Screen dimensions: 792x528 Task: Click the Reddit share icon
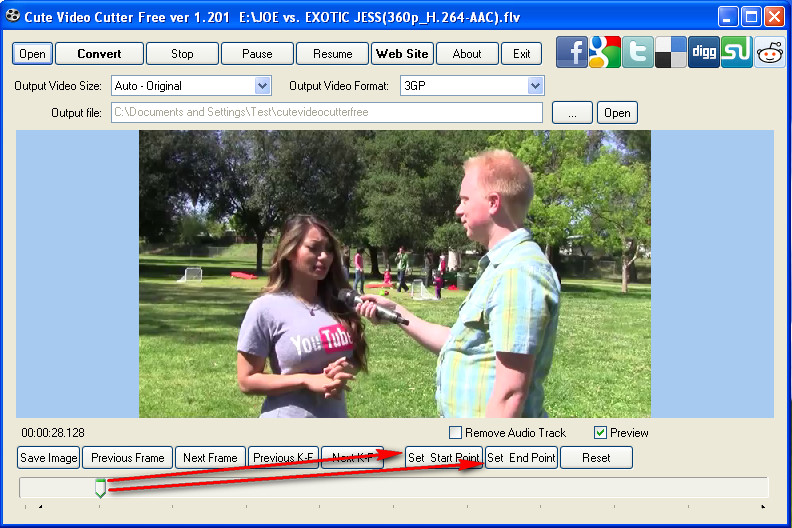pos(770,52)
